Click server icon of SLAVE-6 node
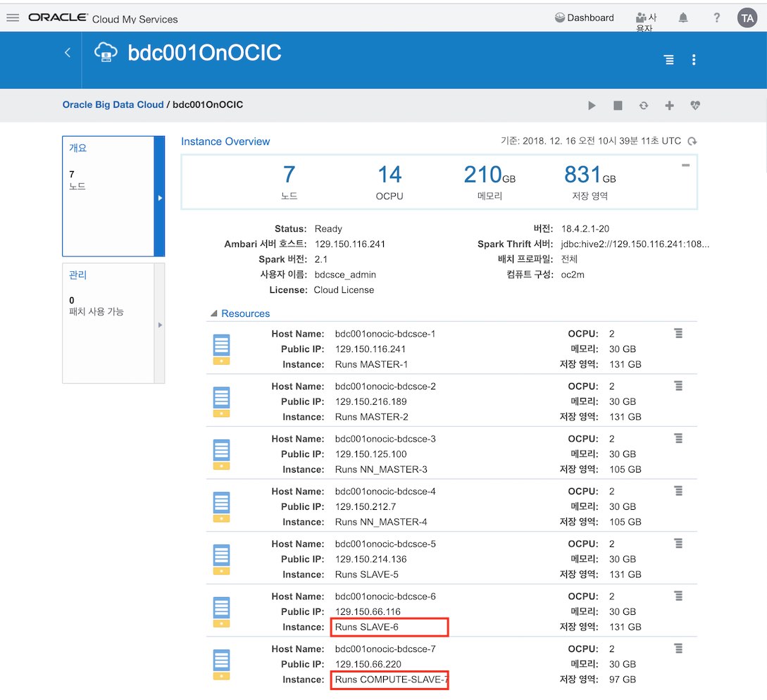The width and height of the screenshot is (767, 700). tap(222, 612)
